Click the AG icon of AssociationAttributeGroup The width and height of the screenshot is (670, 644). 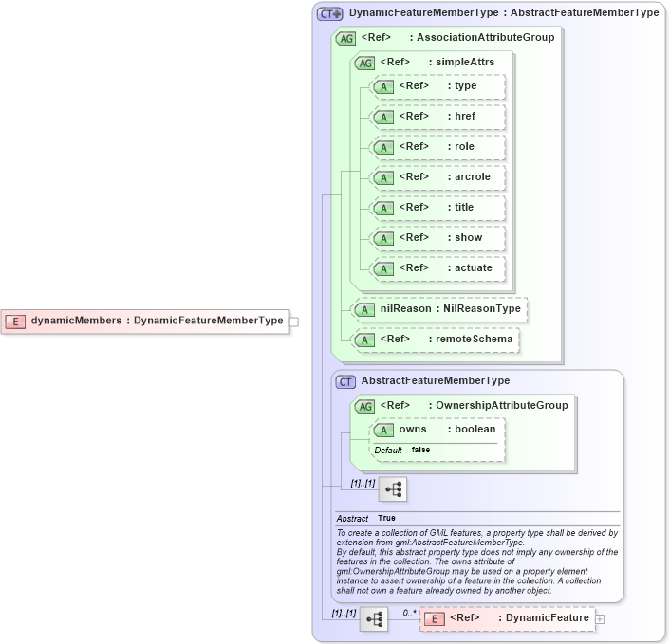coord(346,39)
